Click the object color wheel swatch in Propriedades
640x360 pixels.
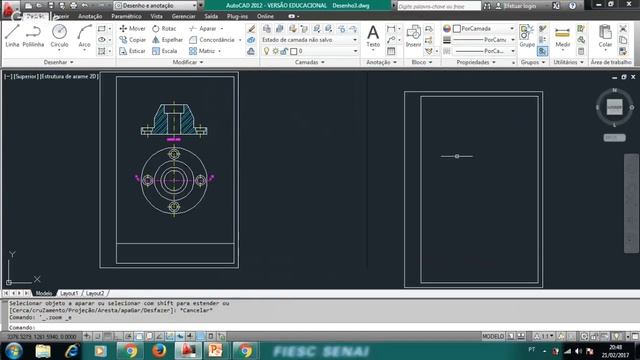click(x=447, y=29)
